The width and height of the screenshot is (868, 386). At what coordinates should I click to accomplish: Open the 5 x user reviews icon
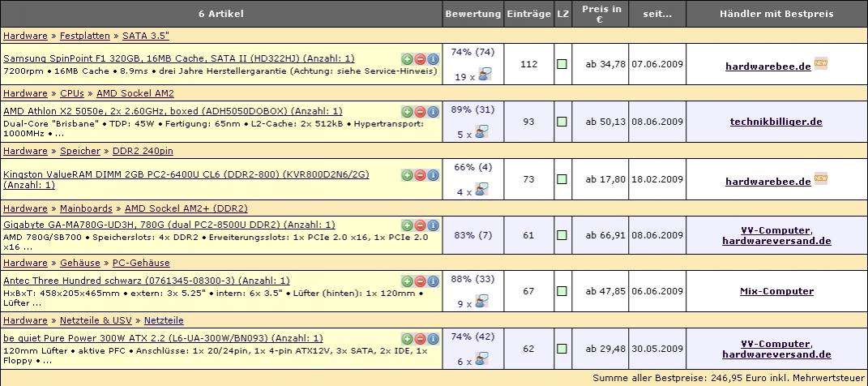pos(481,132)
